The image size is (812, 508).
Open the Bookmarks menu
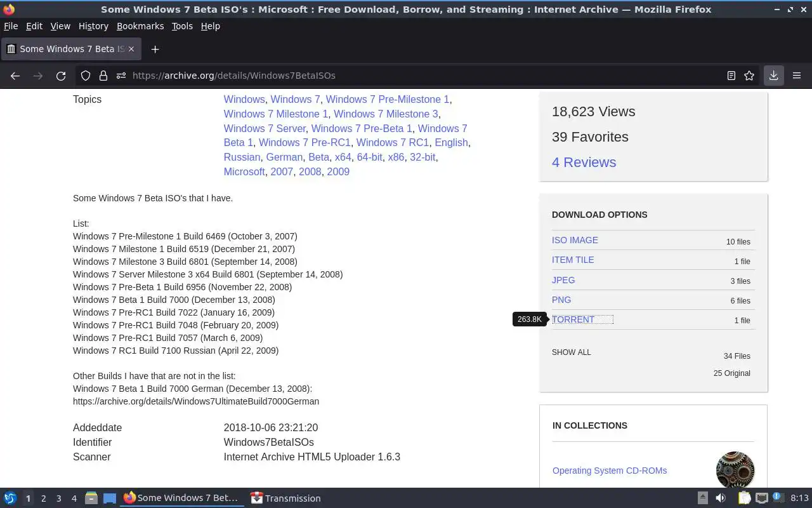click(140, 26)
